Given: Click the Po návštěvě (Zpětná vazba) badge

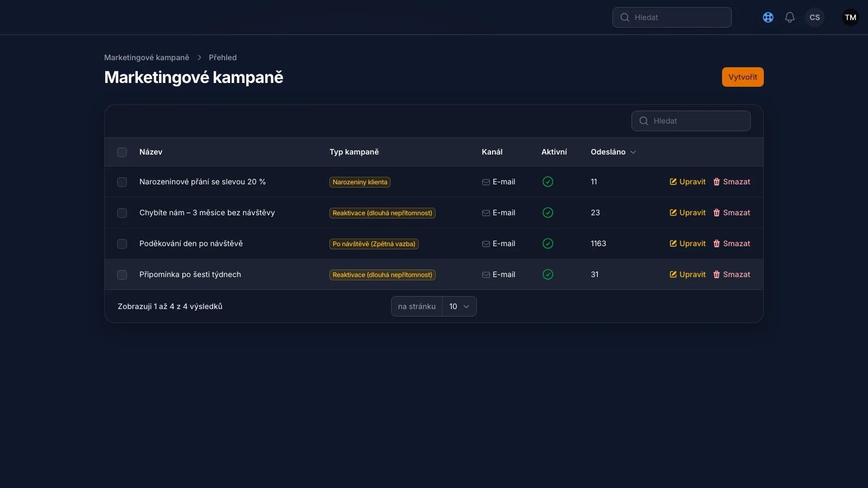Looking at the screenshot, I should click(374, 244).
